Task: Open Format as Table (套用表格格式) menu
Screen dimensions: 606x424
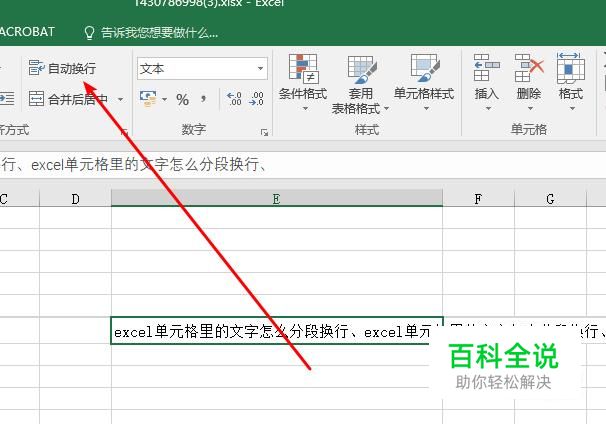Action: (x=360, y=85)
